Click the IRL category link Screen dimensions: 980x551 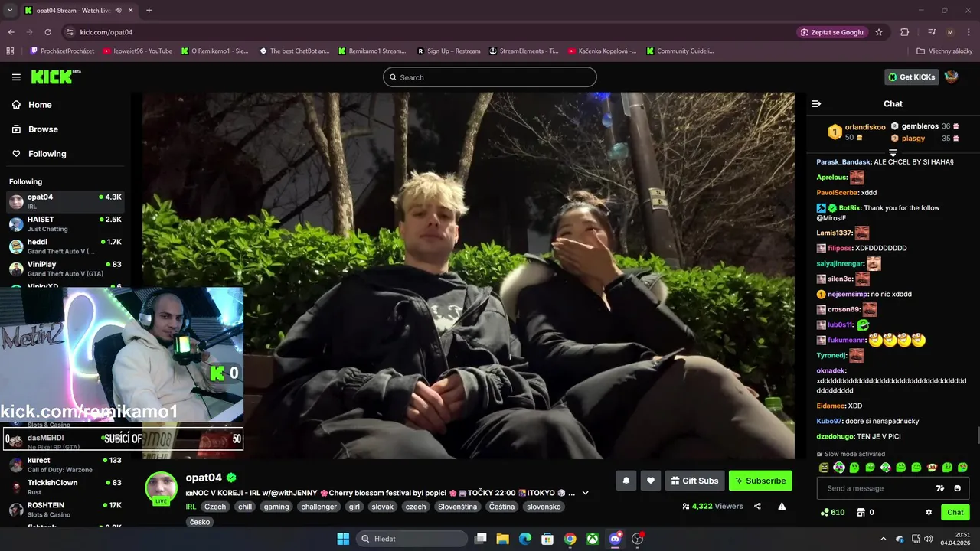191,507
